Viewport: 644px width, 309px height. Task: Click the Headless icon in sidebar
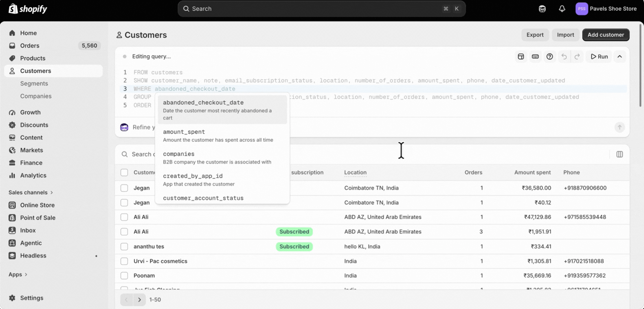click(x=12, y=256)
